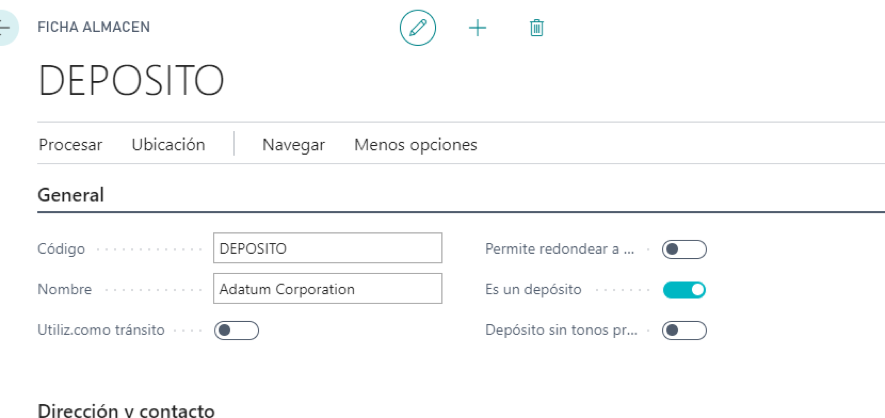This screenshot has width=885, height=418.
Task: Open the Ubicación menu
Action: (x=168, y=145)
